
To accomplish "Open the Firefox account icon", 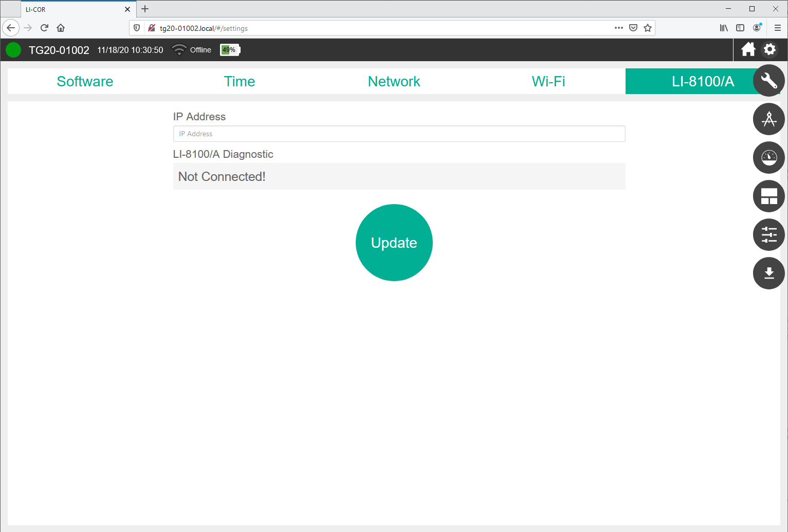I will click(x=757, y=28).
